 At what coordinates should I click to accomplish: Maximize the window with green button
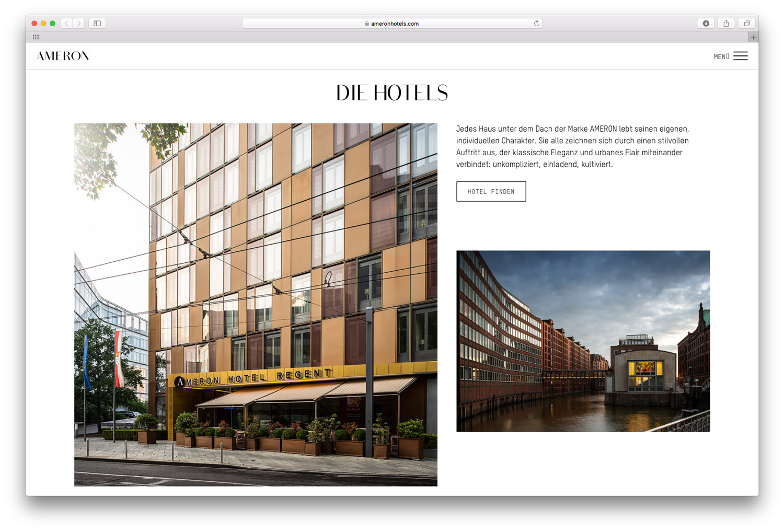(52, 24)
